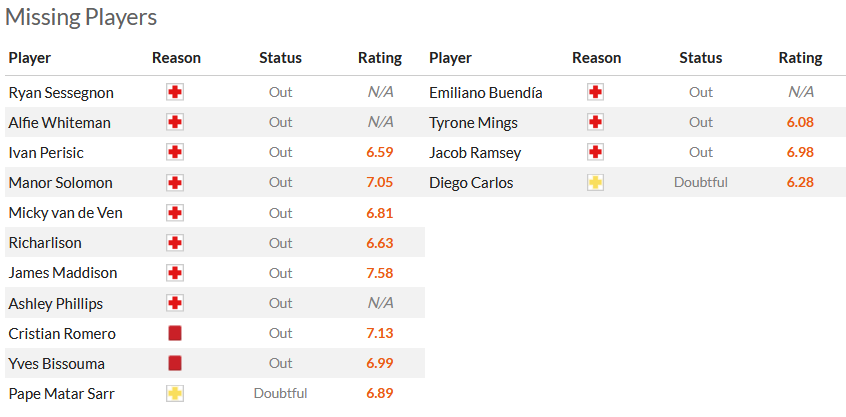Click yellow doubtful icon beside Pape Matar Sarr
Viewport: 846px width, 417px height.
coord(176,393)
